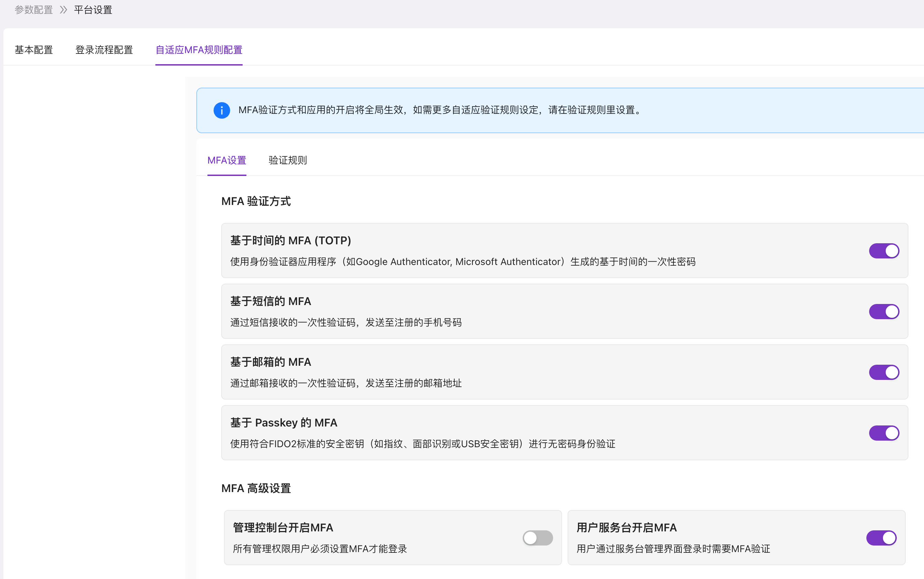Switch to the 验证规则 sub-tab
Screen dimensions: 924x579
tap(287, 160)
